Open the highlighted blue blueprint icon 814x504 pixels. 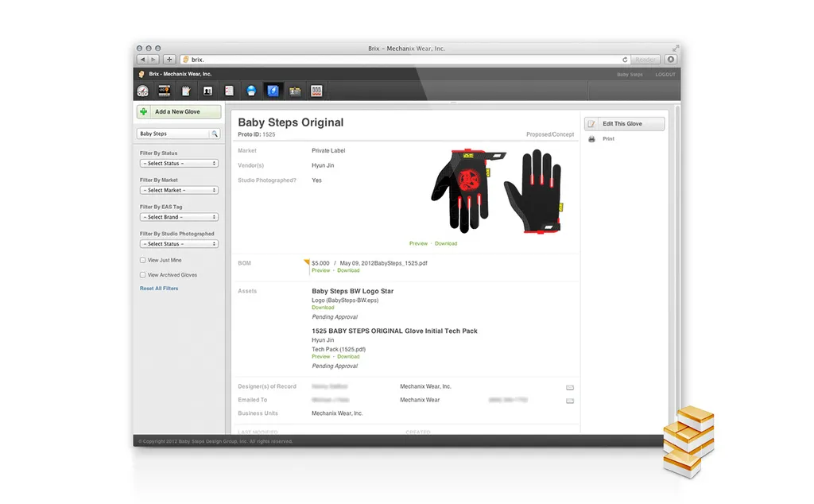click(273, 91)
